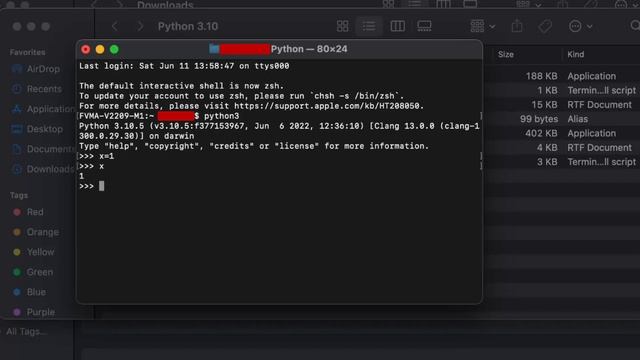Select the 99 bytes Alias row

[564, 119]
